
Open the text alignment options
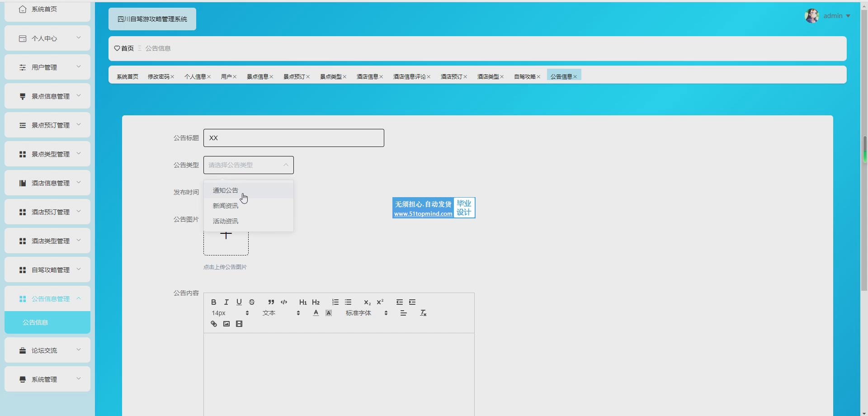coord(404,313)
